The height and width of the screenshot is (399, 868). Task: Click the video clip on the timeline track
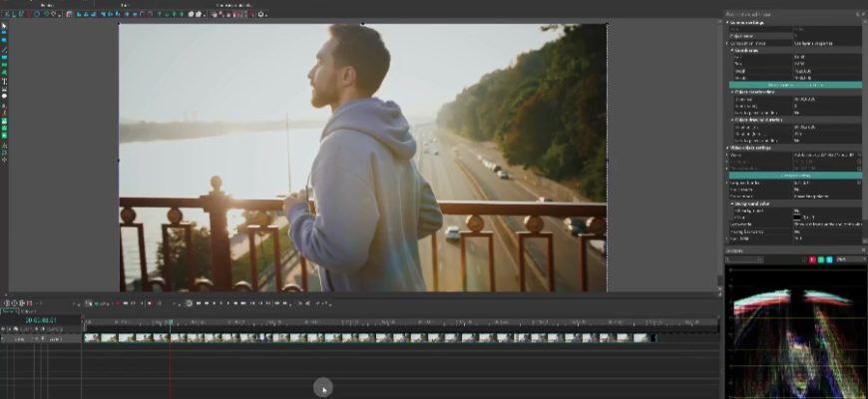(369, 338)
